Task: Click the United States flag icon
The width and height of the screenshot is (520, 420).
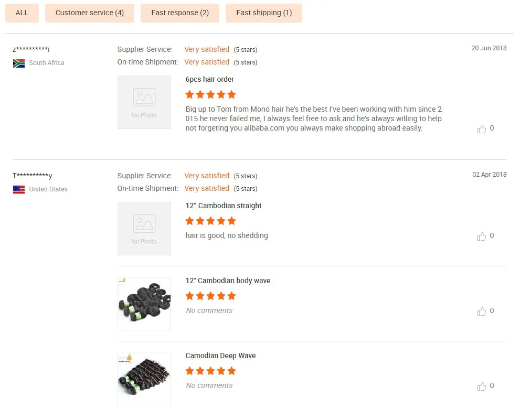Action: coord(19,189)
